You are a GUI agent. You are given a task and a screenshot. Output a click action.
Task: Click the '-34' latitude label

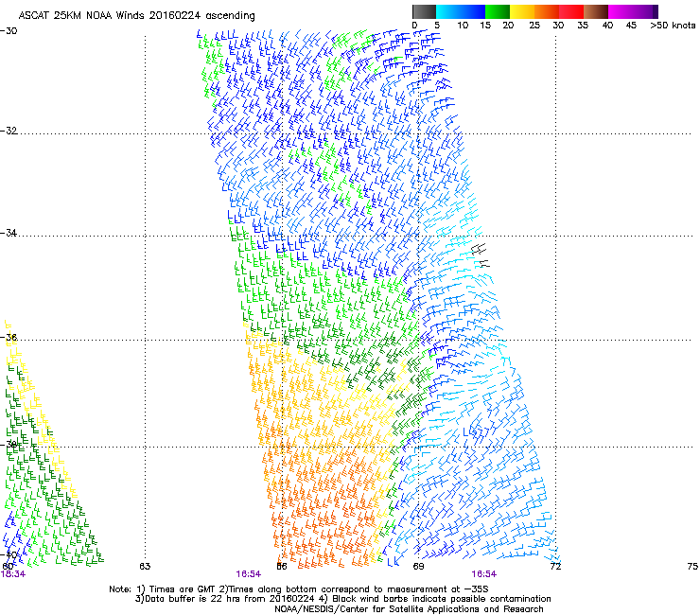click(9, 233)
